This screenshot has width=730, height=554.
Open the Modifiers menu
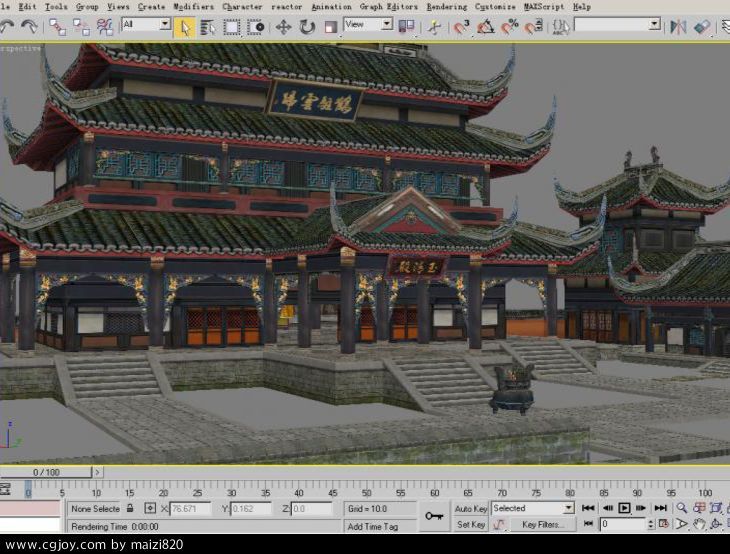(193, 6)
